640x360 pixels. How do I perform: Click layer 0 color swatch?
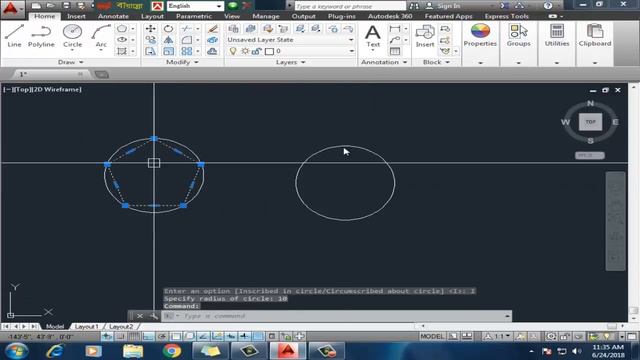click(269, 51)
